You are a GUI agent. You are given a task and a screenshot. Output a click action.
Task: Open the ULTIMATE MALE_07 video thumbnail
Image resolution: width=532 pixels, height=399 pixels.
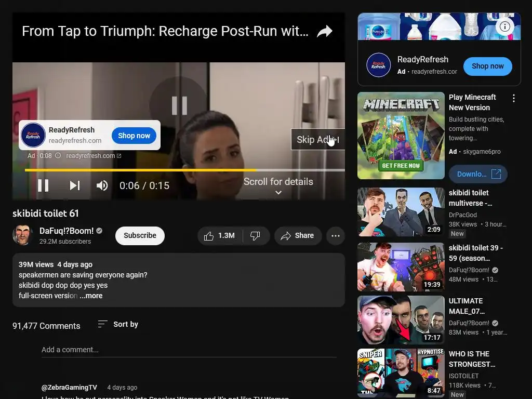(401, 320)
